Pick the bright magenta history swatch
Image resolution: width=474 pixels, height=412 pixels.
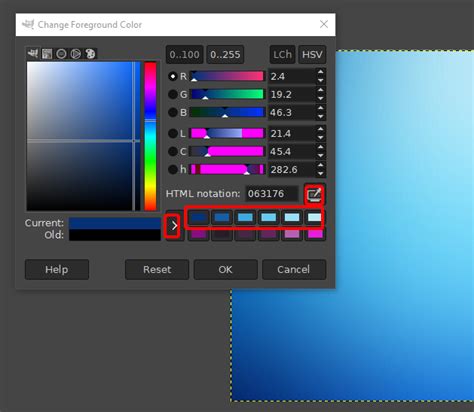tap(315, 234)
